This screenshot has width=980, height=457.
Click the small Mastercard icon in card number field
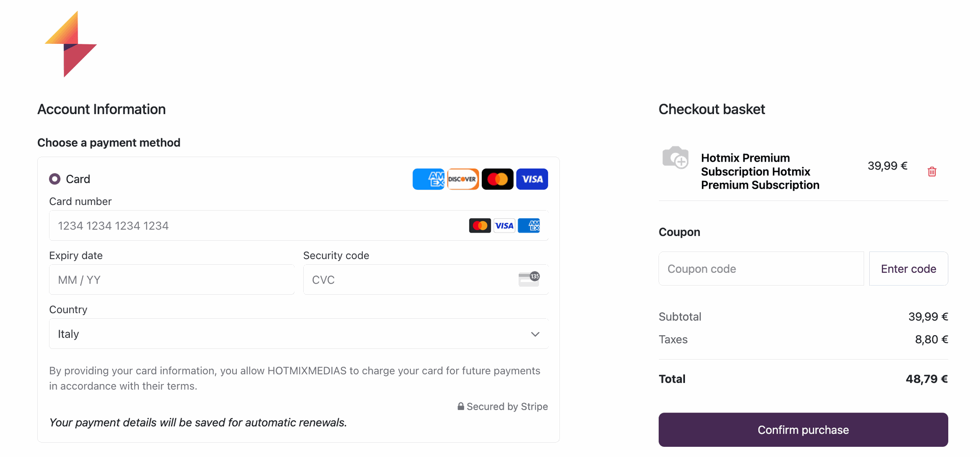point(480,225)
